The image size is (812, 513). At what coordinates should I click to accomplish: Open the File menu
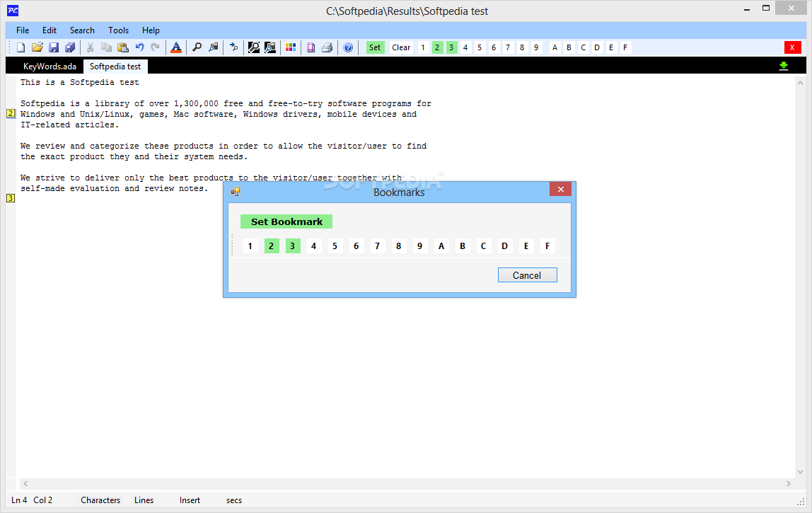[x=23, y=30]
